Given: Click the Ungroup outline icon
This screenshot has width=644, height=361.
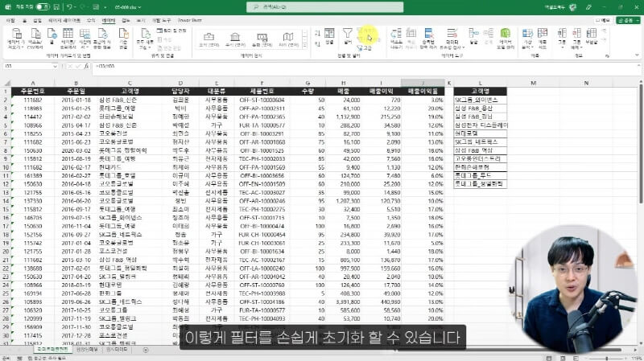Looking at the screenshot, I should (x=576, y=38).
